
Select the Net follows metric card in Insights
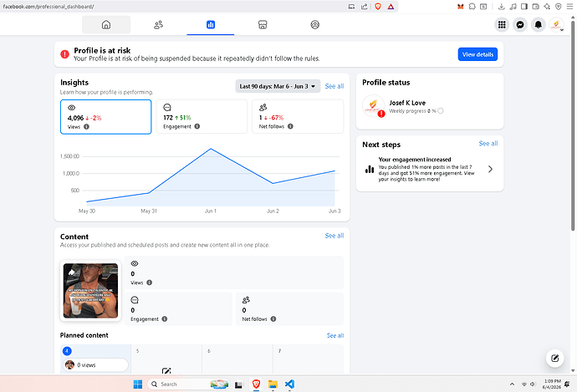click(298, 116)
